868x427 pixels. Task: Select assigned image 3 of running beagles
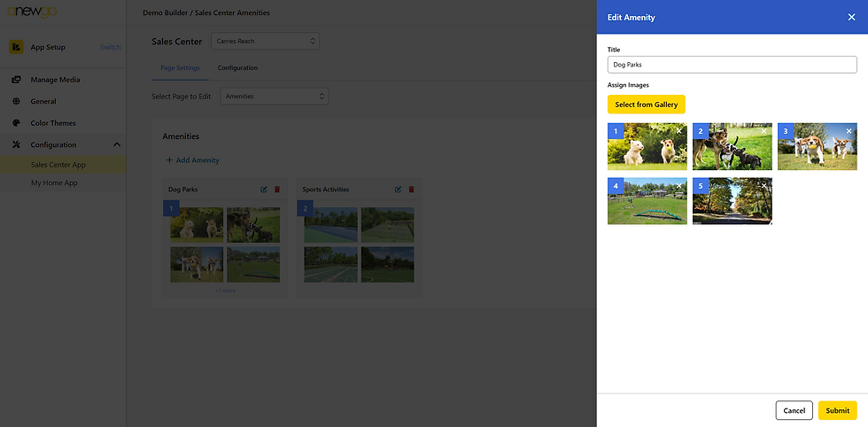click(817, 147)
